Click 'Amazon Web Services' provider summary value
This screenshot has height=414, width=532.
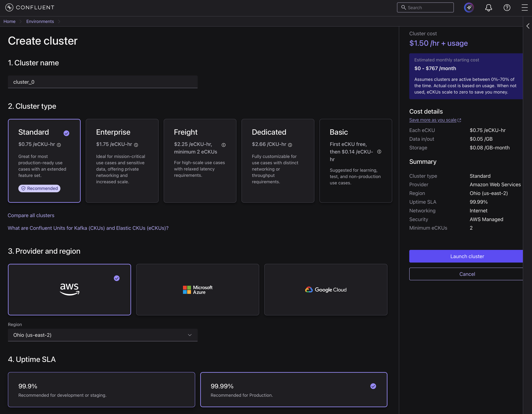click(x=495, y=185)
